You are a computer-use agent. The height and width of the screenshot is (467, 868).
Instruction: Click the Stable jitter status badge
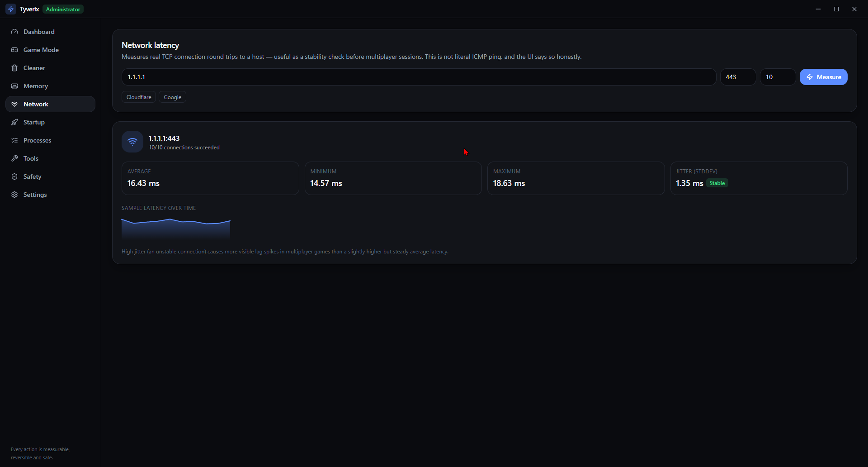coord(717,183)
